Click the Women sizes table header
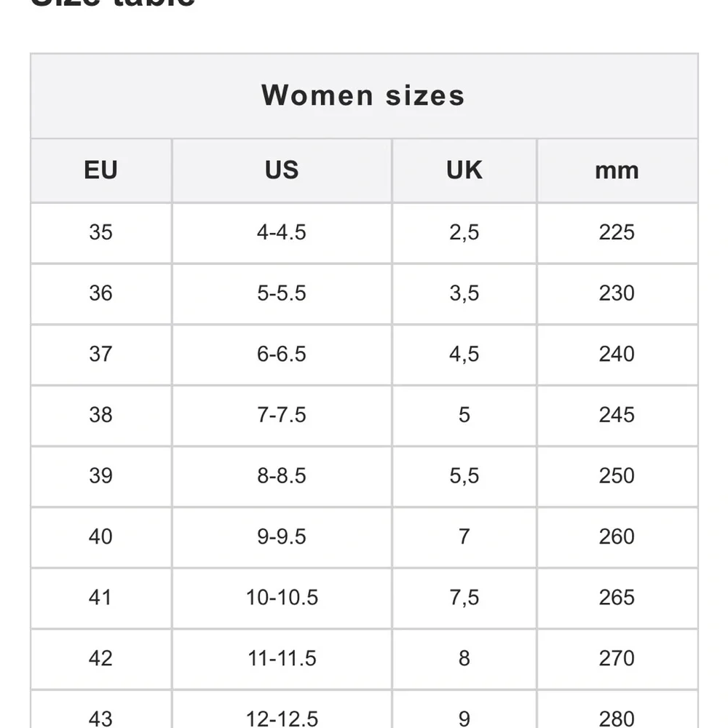This screenshot has height=728, width=728. click(x=363, y=95)
